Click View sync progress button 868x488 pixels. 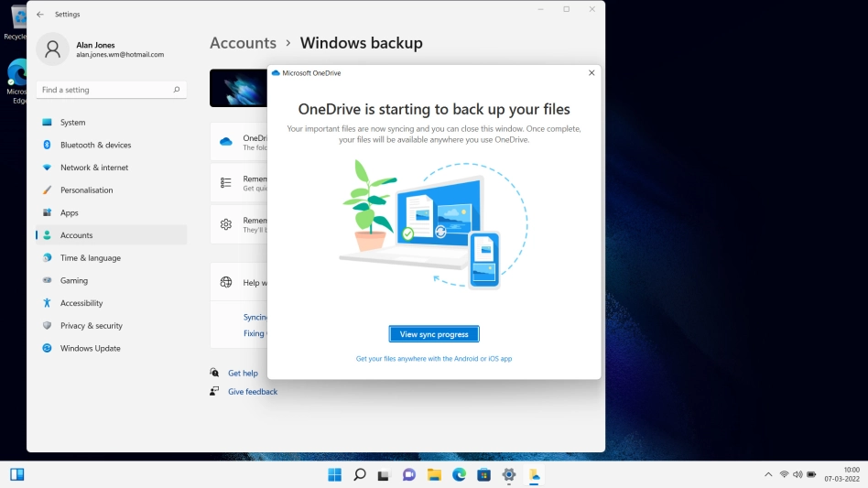(x=434, y=334)
